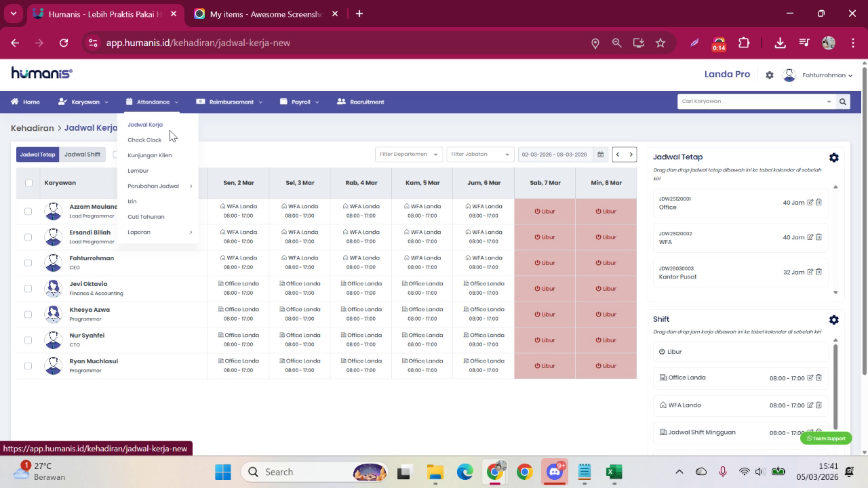Viewport: 868px width, 488px height.
Task: Delete the Kantor Pusat jadwal entry
Action: click(x=818, y=272)
